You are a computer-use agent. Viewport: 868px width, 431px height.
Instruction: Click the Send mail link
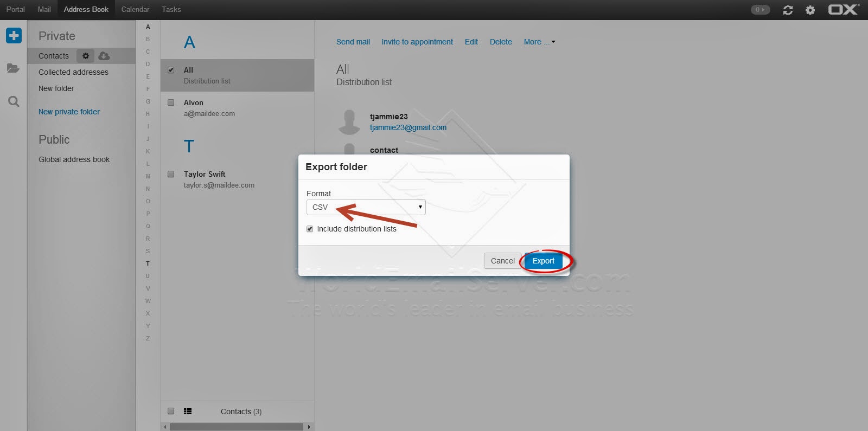353,42
